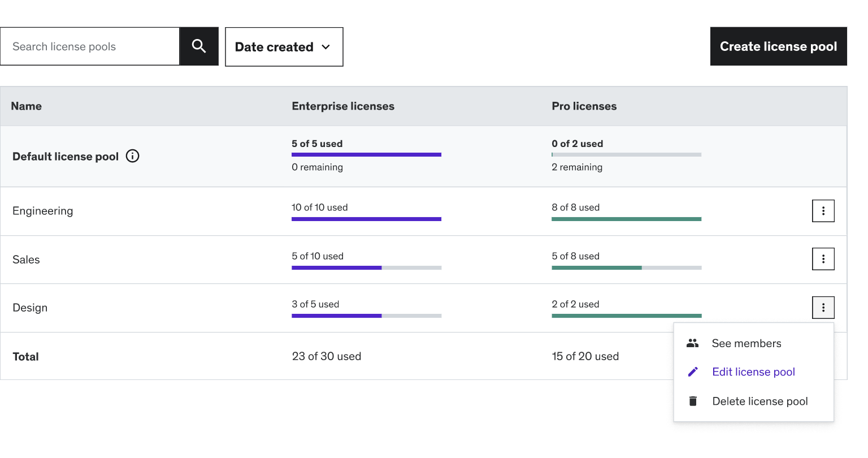This screenshot has width=868, height=458.
Task: Click the people icon next to See members
Action: [x=693, y=343]
